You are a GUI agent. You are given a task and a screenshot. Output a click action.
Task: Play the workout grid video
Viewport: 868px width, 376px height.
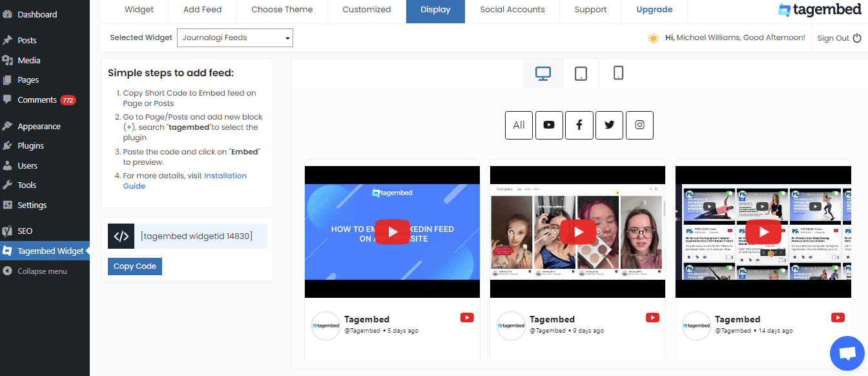(763, 231)
